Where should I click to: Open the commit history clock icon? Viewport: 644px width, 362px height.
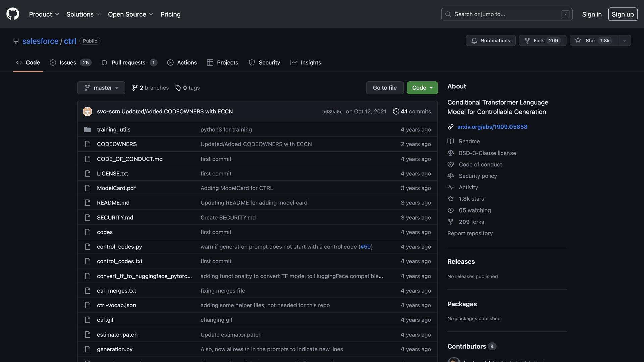point(396,111)
